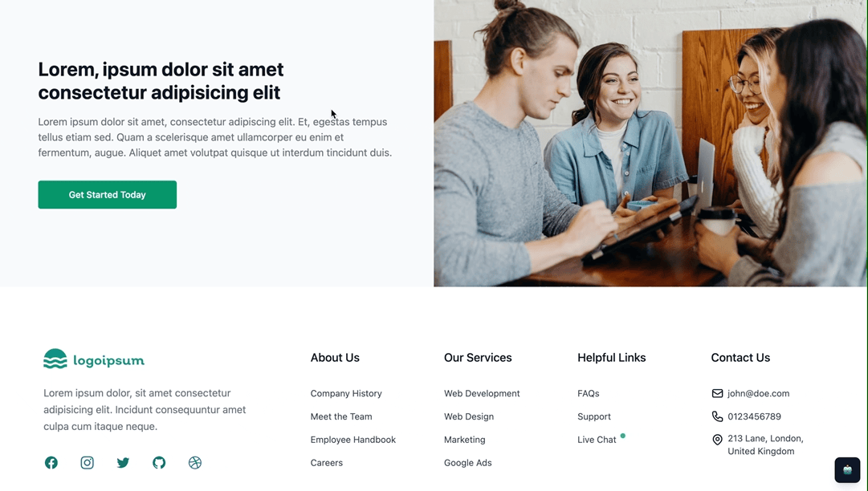
Task: Open the Company History link
Action: coord(346,393)
